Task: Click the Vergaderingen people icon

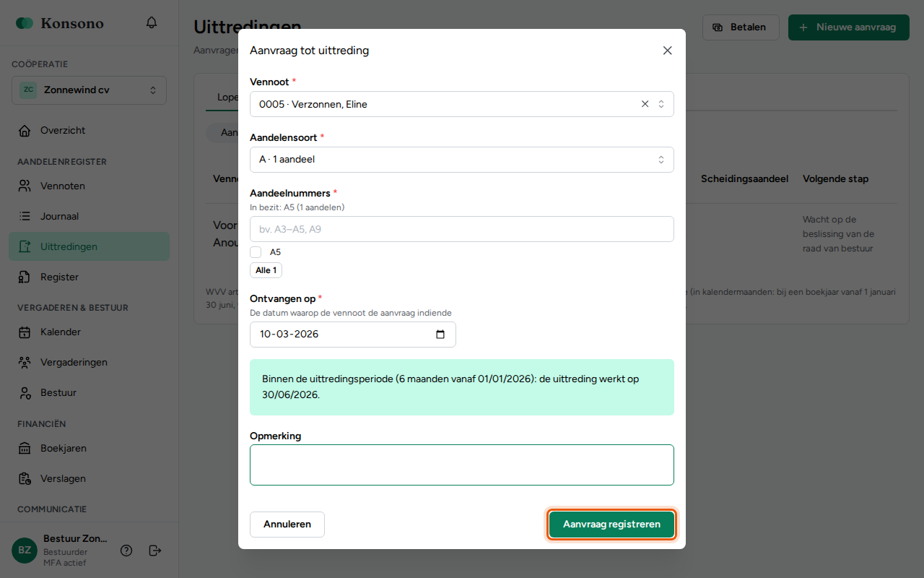Action: 25,362
